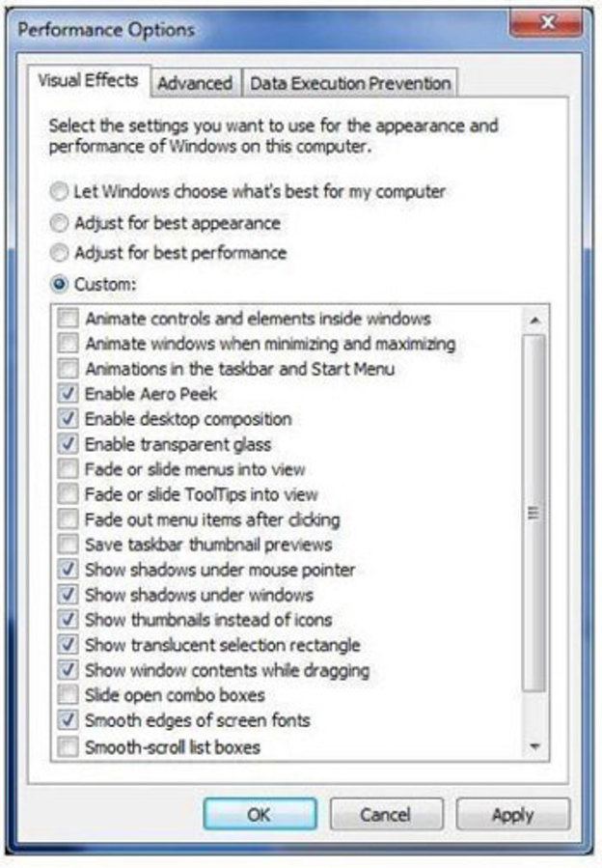Click the scroll up arrow in list
Viewport: 602px width, 868px height.
[x=534, y=320]
